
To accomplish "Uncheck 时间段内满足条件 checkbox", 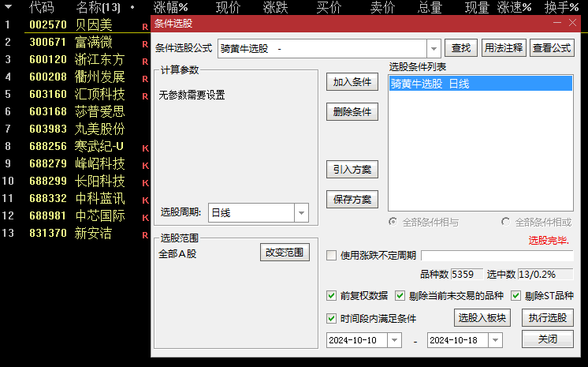I will point(332,319).
